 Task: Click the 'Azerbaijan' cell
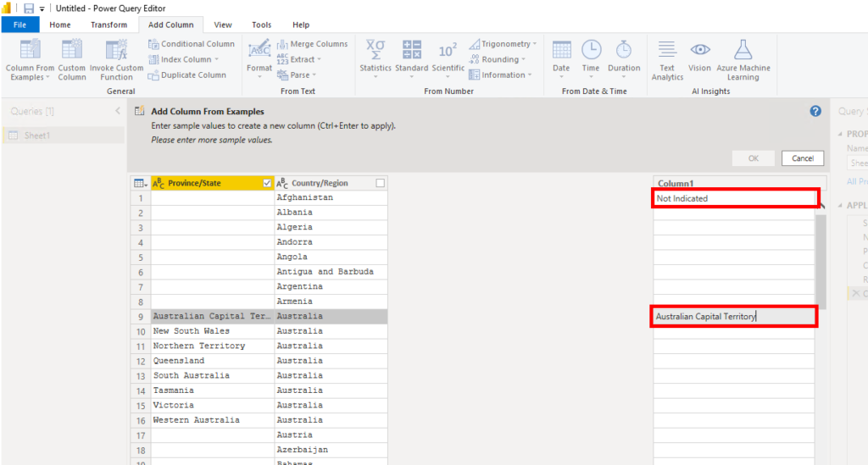click(331, 450)
